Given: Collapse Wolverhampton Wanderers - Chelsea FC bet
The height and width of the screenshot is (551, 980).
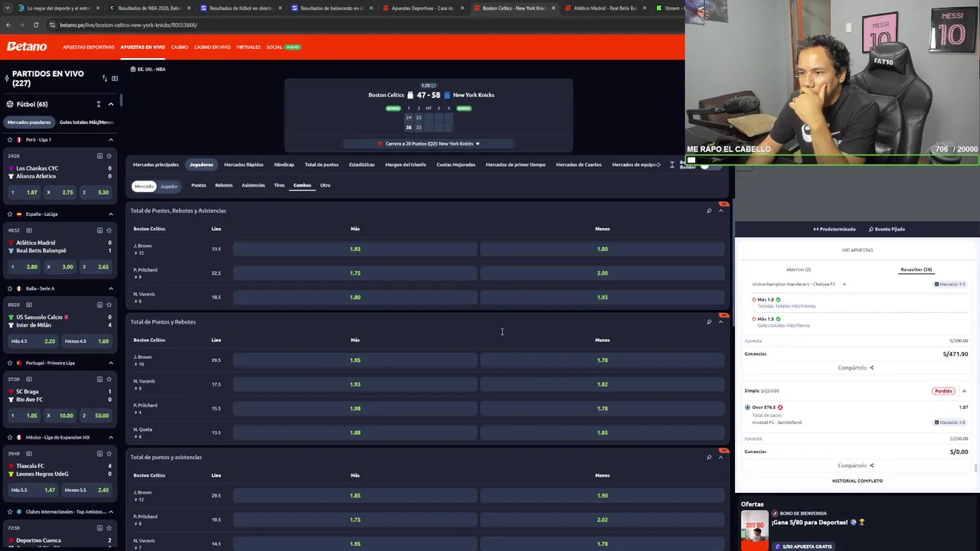Looking at the screenshot, I should click(x=844, y=284).
